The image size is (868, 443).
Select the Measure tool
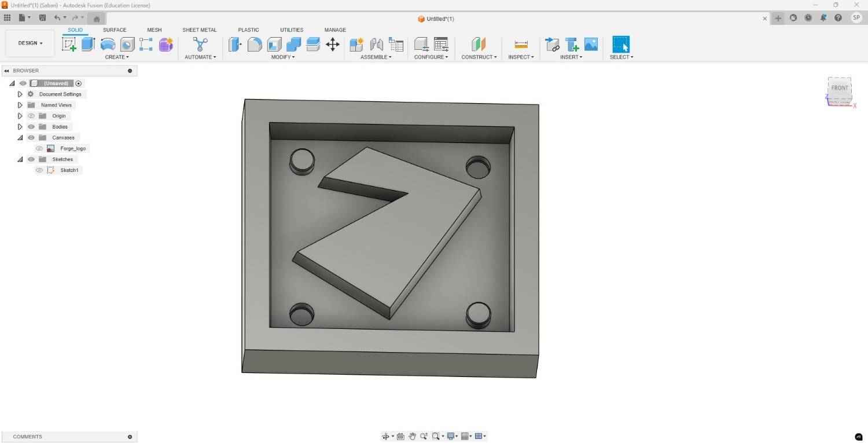(521, 44)
